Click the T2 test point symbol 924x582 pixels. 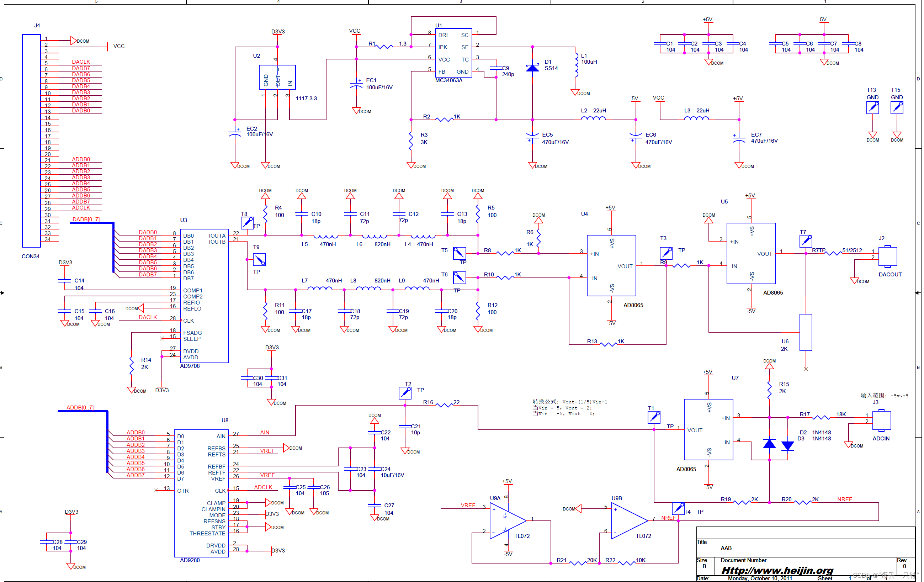click(x=405, y=393)
